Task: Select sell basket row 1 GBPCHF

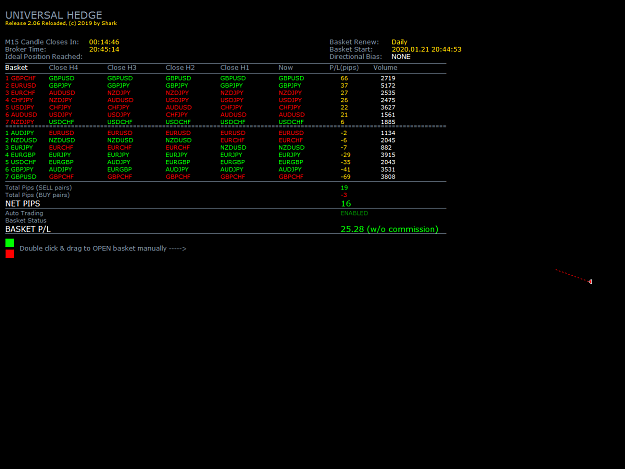Action: [x=20, y=78]
